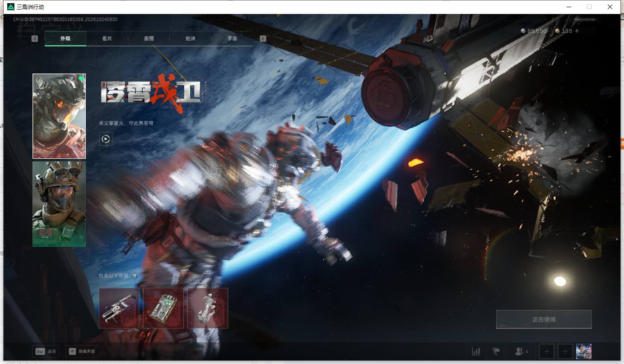Click the 正在使用 button
Screen dimensions: 624x364
544,319
